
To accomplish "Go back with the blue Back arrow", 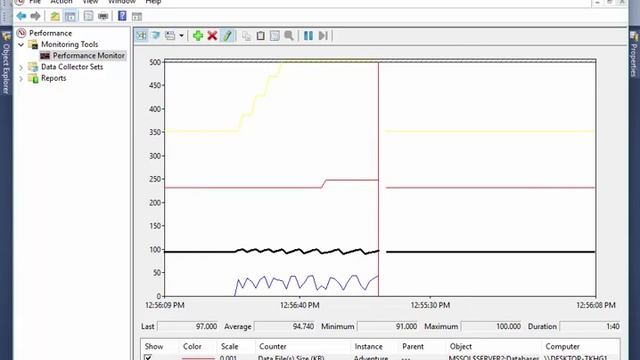I will pos(21,16).
